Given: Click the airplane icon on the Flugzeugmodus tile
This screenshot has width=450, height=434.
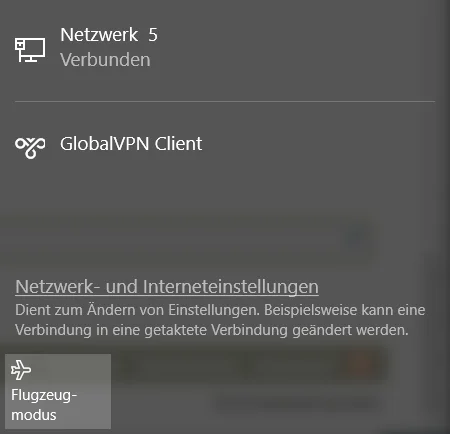Looking at the screenshot, I should [21, 370].
